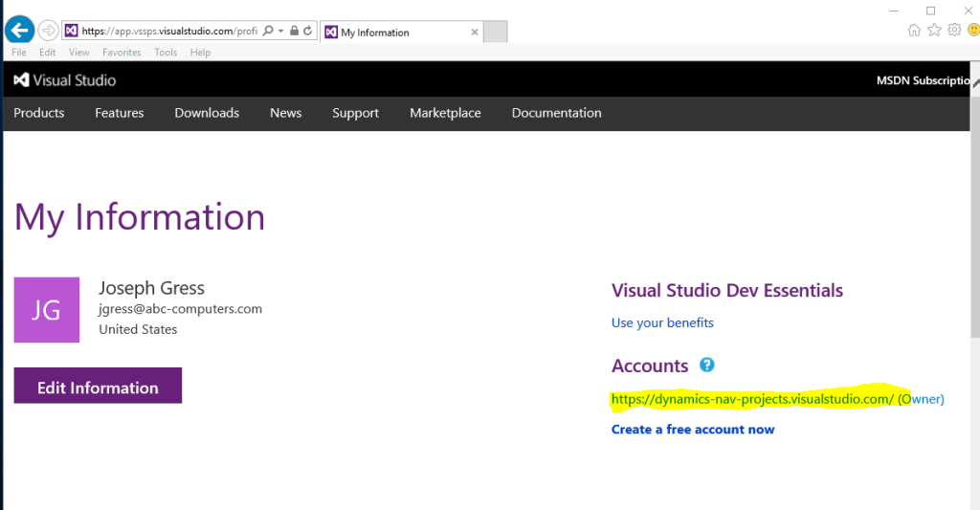Image resolution: width=980 pixels, height=510 pixels.
Task: Open the browser Tools gear icon
Action: [x=954, y=30]
